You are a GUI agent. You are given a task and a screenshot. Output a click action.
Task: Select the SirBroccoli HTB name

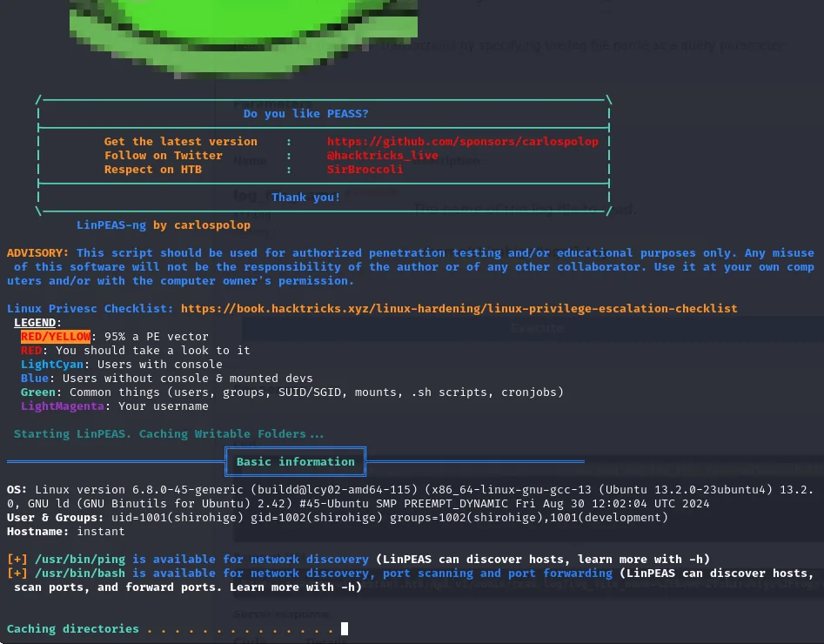click(365, 170)
